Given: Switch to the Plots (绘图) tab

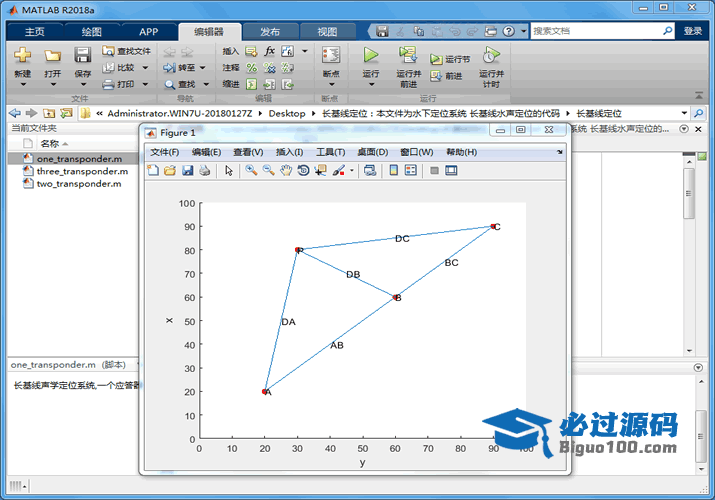Looking at the screenshot, I should (x=92, y=31).
